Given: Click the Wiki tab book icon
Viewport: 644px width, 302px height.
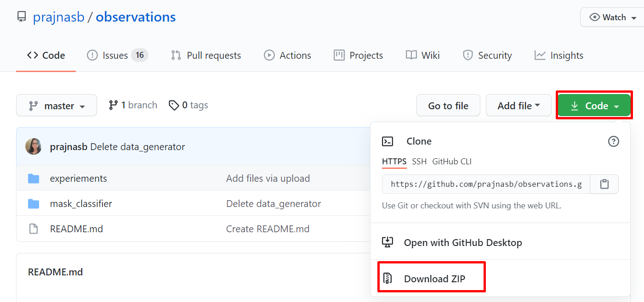Looking at the screenshot, I should 411,56.
